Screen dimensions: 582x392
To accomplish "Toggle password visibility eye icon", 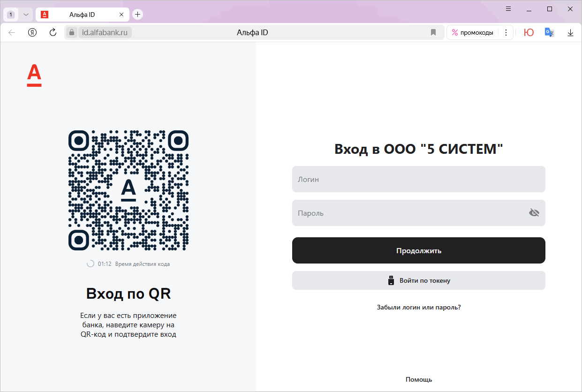I will tap(534, 213).
